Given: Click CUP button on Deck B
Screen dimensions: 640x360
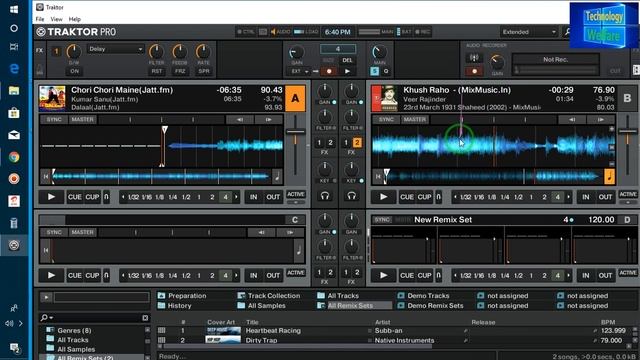Looking at the screenshot, I should pyautogui.click(x=424, y=197).
